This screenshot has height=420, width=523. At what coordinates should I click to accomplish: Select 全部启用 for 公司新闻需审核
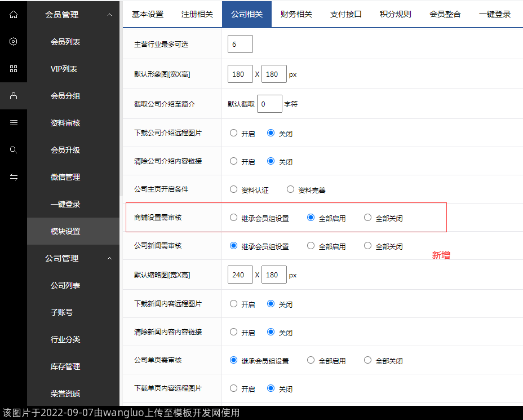pyautogui.click(x=311, y=246)
